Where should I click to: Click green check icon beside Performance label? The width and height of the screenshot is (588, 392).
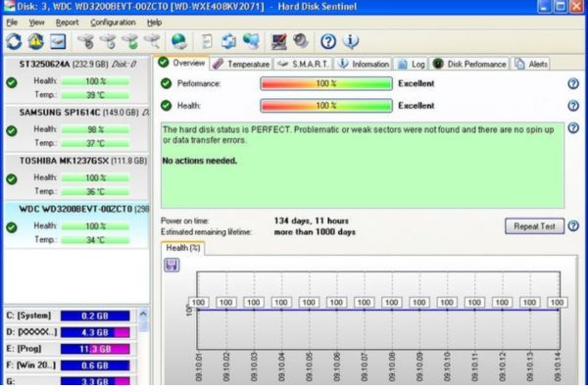(x=166, y=83)
